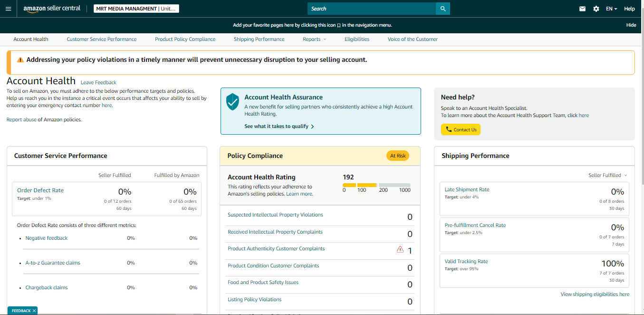Click the red warning icon beside Product Authenticity
The width and height of the screenshot is (644, 315).
coord(400,249)
